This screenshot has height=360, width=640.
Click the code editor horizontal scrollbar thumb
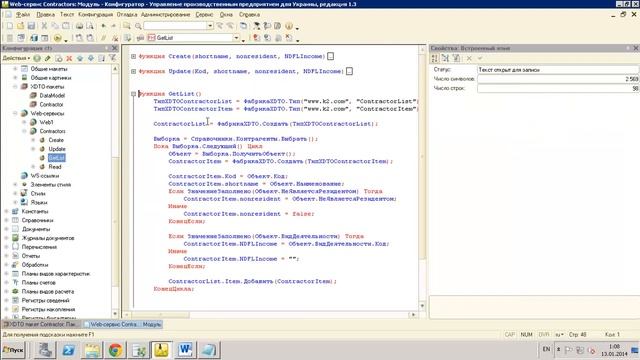tap(160, 315)
